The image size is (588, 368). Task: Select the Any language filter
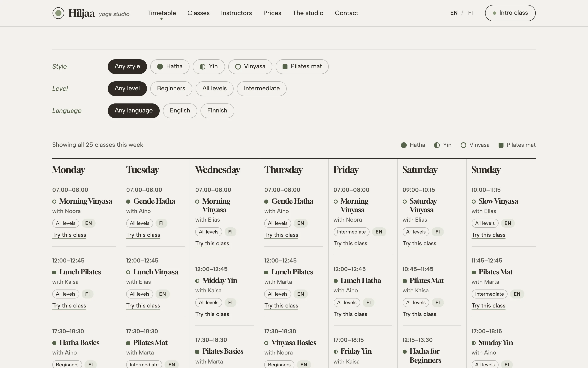(x=134, y=111)
